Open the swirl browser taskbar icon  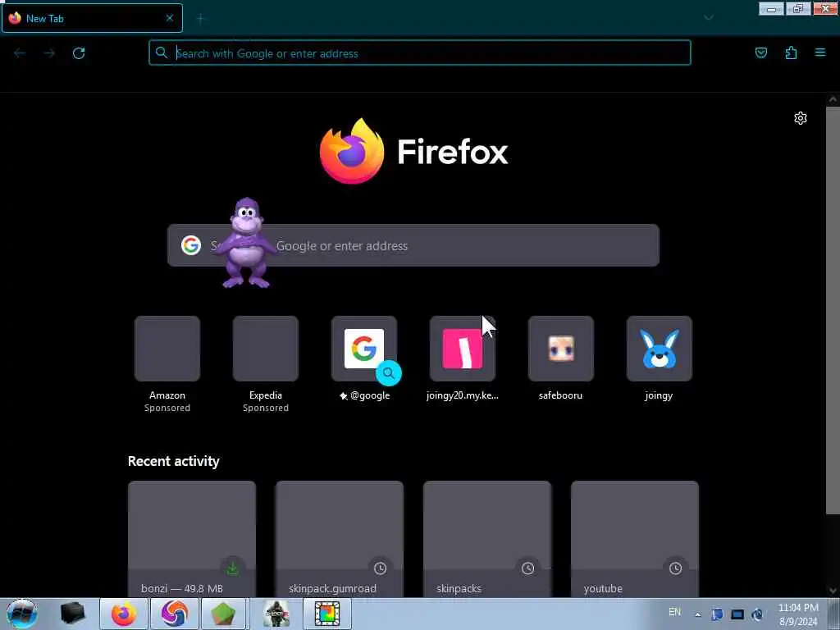pyautogui.click(x=174, y=614)
